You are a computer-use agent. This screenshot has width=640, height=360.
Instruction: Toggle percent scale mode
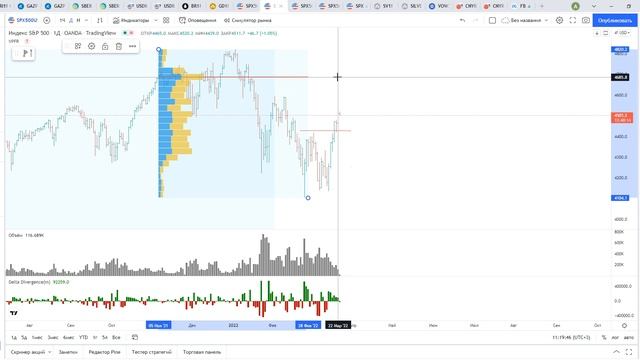pyautogui.click(x=604, y=338)
